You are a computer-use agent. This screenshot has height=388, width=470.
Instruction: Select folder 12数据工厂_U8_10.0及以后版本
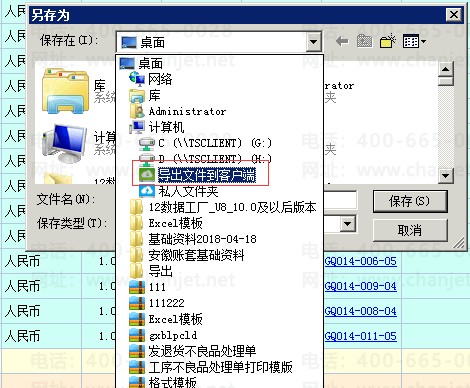pos(223,207)
